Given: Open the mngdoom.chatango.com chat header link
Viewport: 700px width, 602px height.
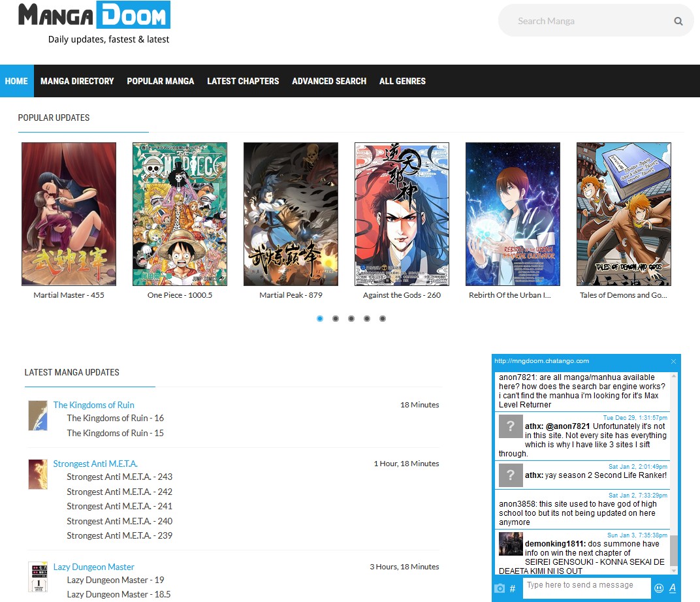Looking at the screenshot, I should (541, 361).
